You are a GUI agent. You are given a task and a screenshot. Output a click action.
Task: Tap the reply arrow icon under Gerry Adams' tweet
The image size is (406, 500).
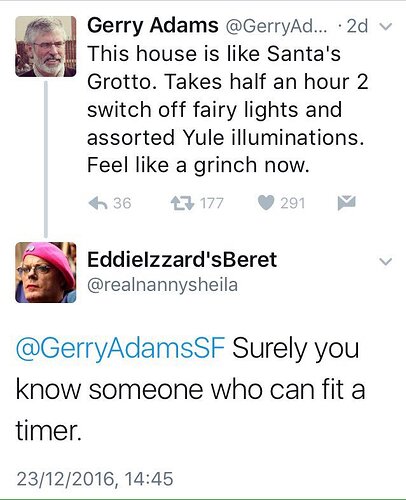[98, 203]
